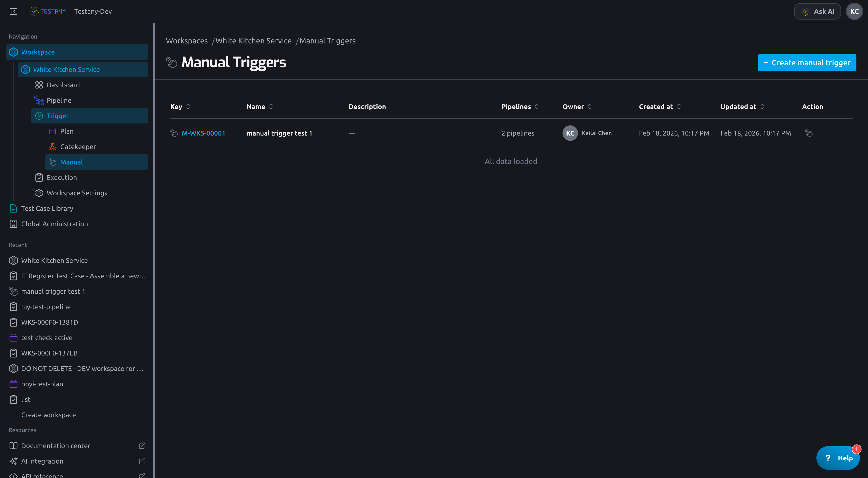The height and width of the screenshot is (478, 868).
Task: Open the Help widget
Action: pos(838,458)
